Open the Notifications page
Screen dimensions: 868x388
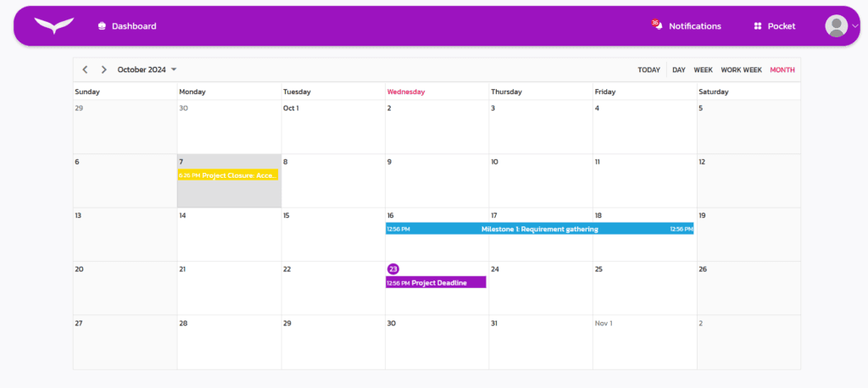pos(695,26)
